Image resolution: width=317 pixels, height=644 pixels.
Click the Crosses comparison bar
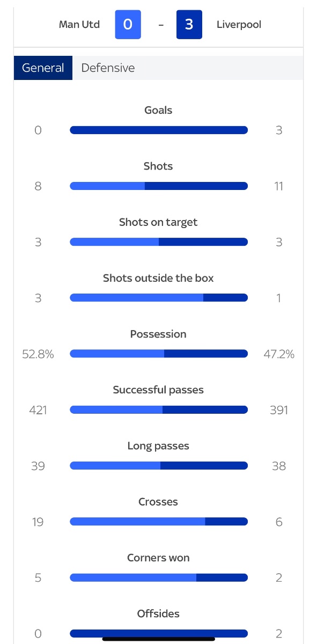pyautogui.click(x=159, y=522)
